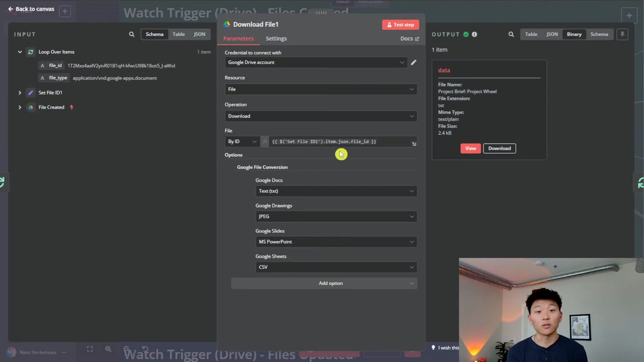Collapse the Loop Over Items node

tap(20, 52)
